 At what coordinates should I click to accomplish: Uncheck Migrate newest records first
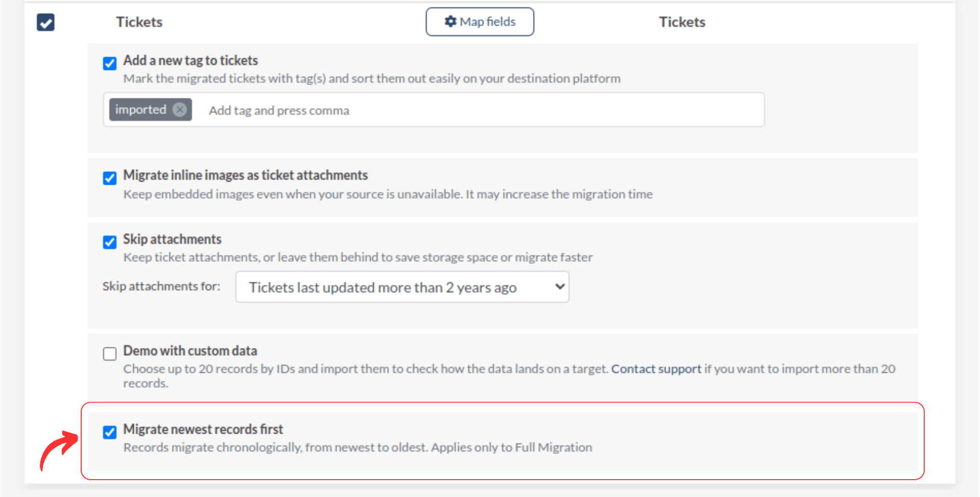[110, 432]
